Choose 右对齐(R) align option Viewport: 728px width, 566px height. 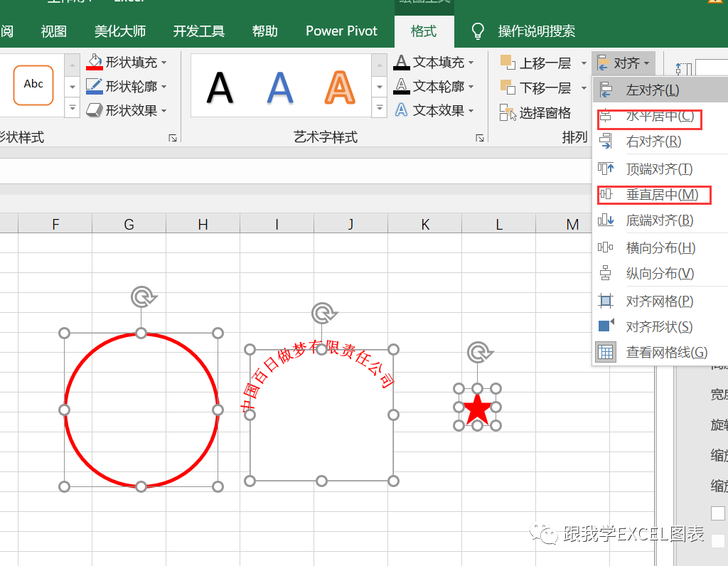[x=660, y=141]
